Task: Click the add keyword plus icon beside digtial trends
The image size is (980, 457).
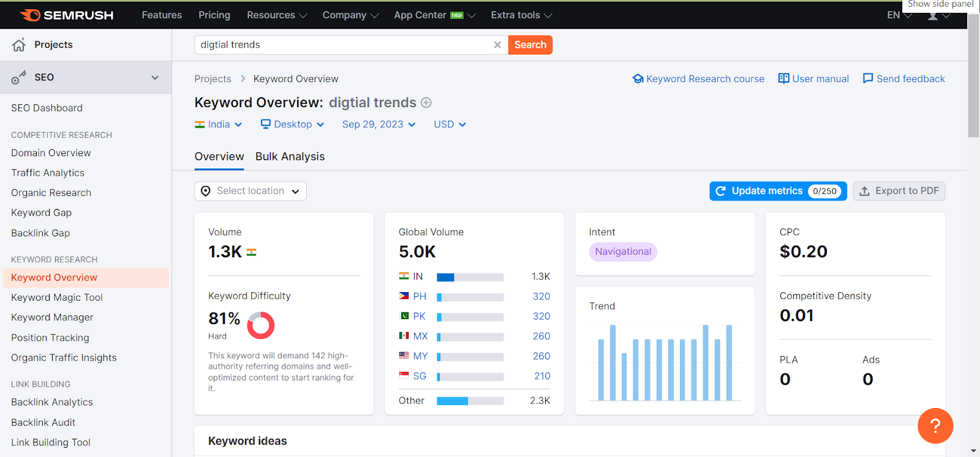Action: (426, 103)
